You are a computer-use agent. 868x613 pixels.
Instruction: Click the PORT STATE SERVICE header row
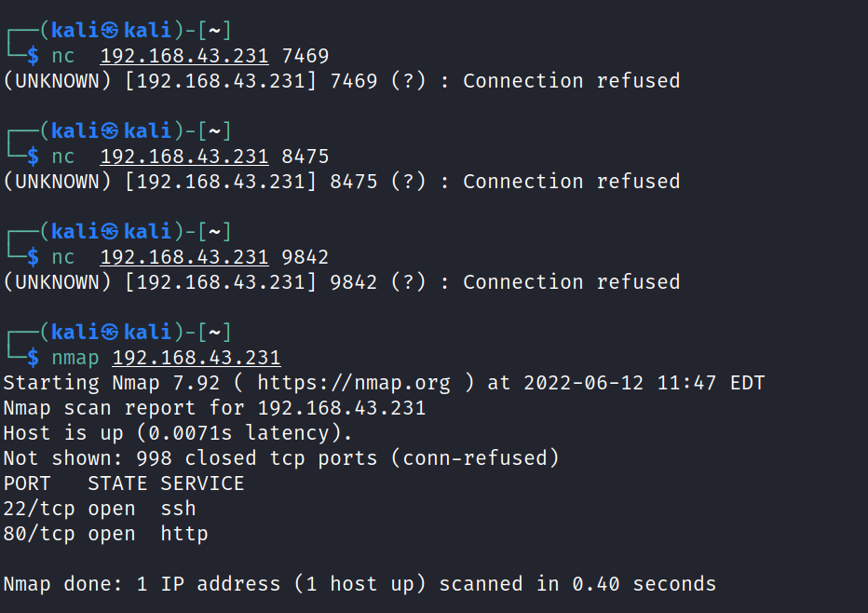coord(124,484)
